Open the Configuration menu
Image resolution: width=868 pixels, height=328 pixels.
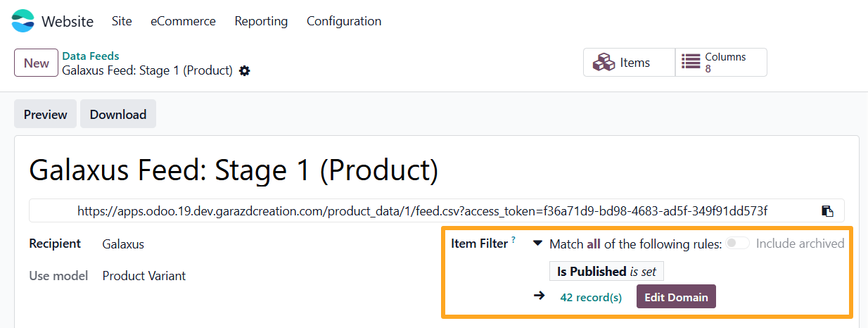pyautogui.click(x=344, y=21)
